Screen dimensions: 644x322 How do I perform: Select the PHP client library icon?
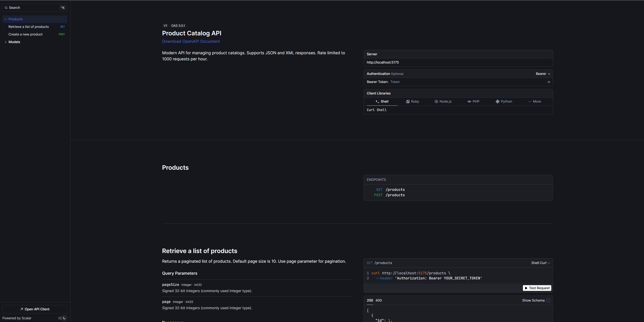(469, 101)
